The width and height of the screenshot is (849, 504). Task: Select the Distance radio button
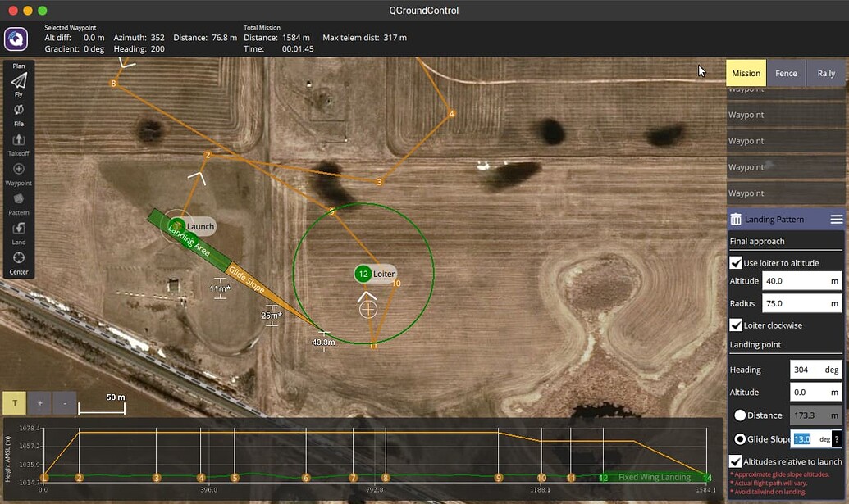(x=740, y=415)
